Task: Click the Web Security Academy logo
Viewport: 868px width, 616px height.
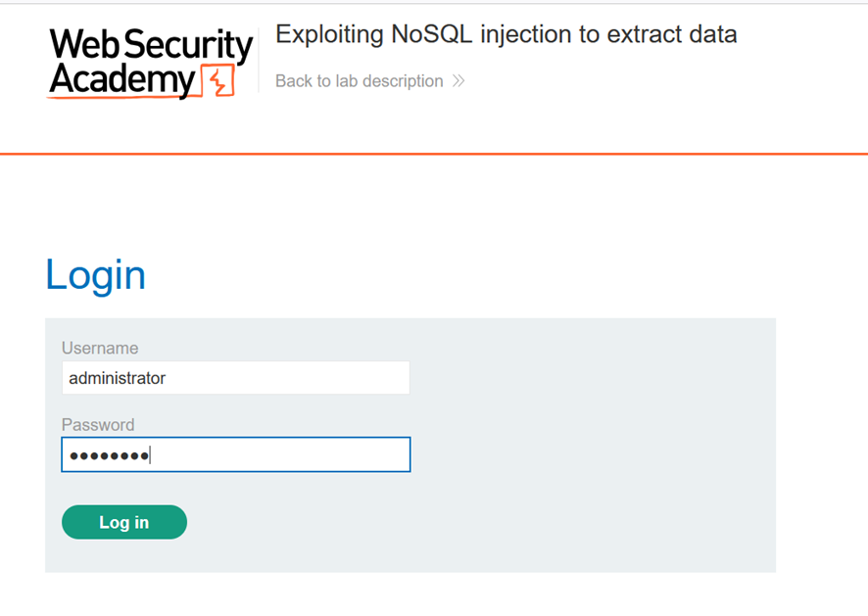Action: point(150,63)
